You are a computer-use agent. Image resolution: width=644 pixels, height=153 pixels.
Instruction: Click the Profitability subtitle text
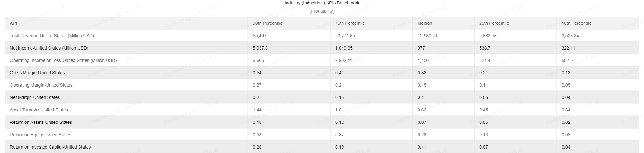[x=322, y=11]
